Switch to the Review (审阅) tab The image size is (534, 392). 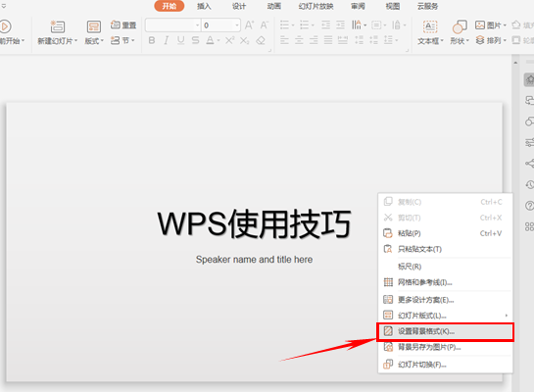[358, 6]
